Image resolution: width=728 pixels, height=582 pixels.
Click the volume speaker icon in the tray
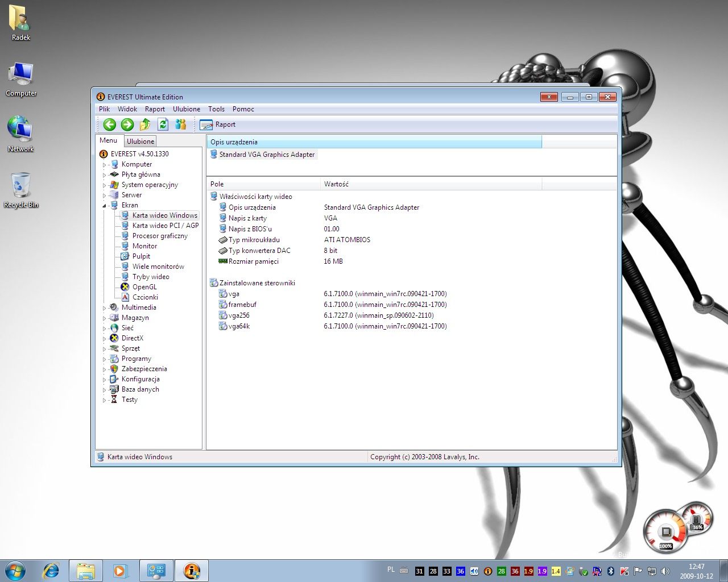665,571
